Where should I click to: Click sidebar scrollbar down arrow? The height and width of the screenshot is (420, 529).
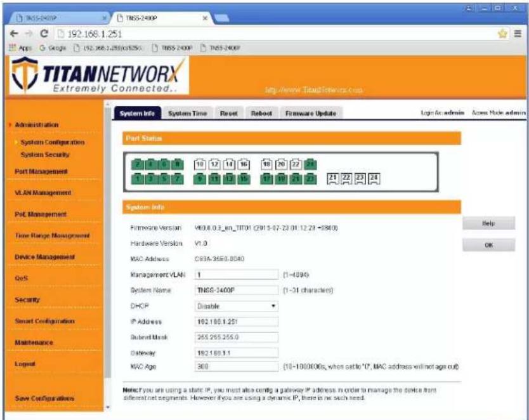pos(108,407)
